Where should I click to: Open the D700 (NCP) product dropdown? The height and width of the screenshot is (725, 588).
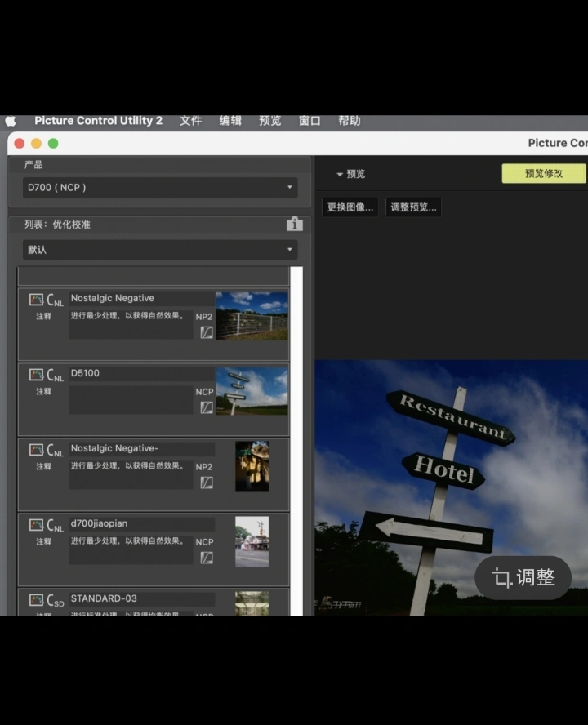pos(160,188)
